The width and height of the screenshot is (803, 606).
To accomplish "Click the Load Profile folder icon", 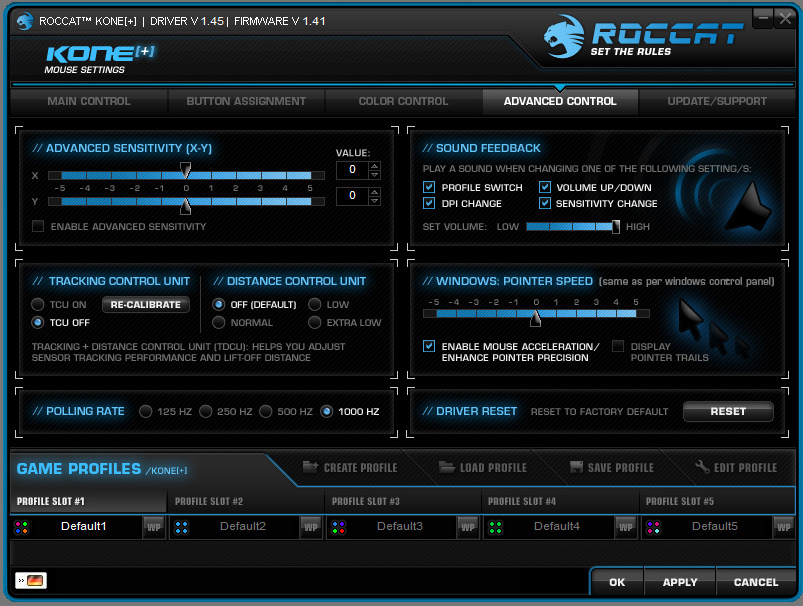I will click(447, 467).
